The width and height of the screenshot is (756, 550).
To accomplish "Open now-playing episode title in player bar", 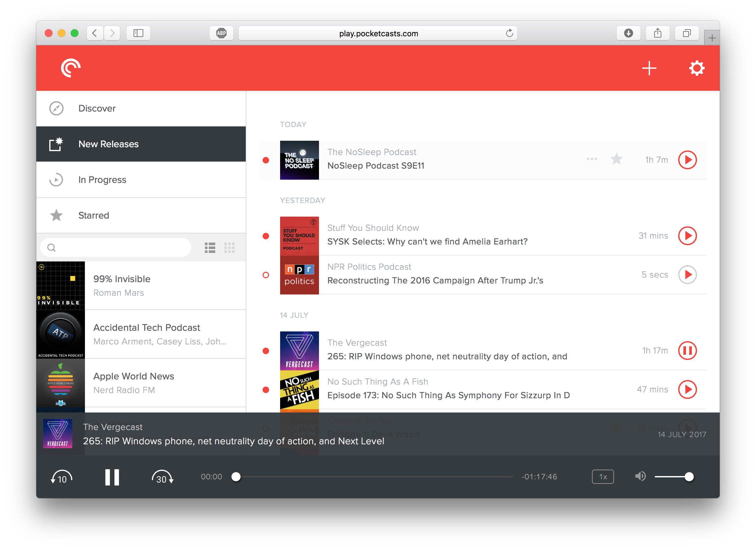I will click(233, 441).
